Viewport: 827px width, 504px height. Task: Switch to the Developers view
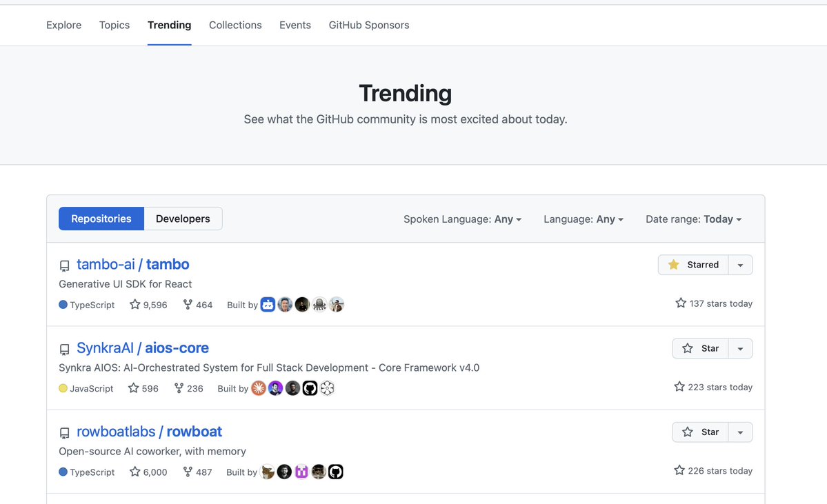coord(183,219)
